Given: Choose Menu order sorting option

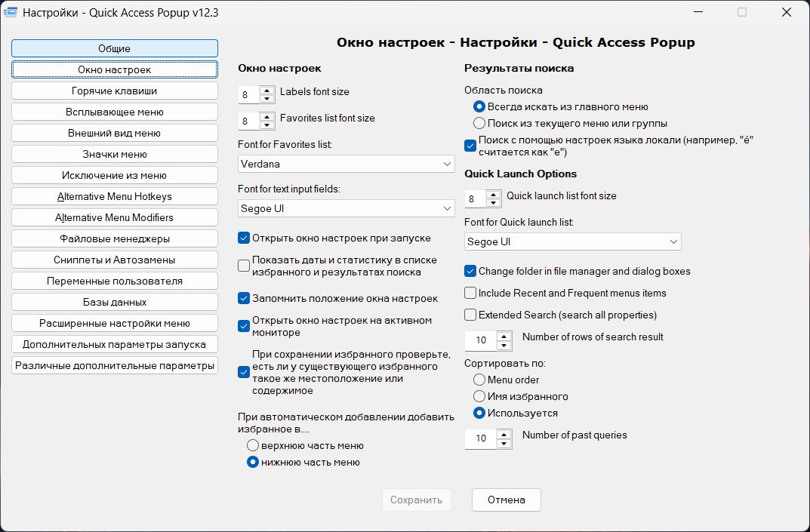Looking at the screenshot, I should pos(479,380).
